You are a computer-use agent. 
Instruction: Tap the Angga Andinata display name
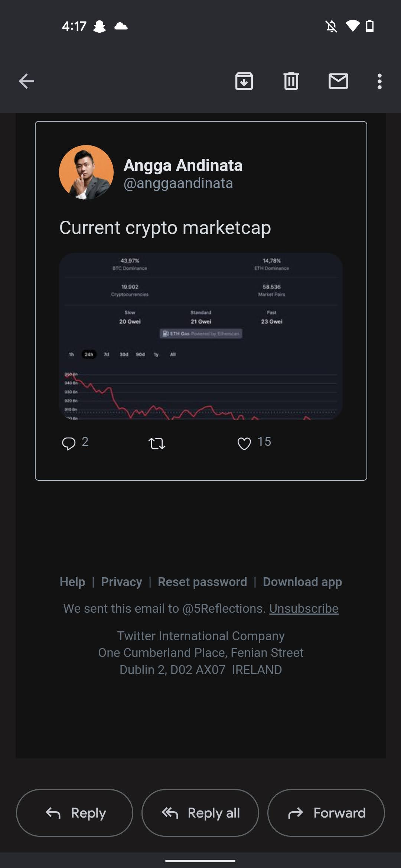click(183, 165)
